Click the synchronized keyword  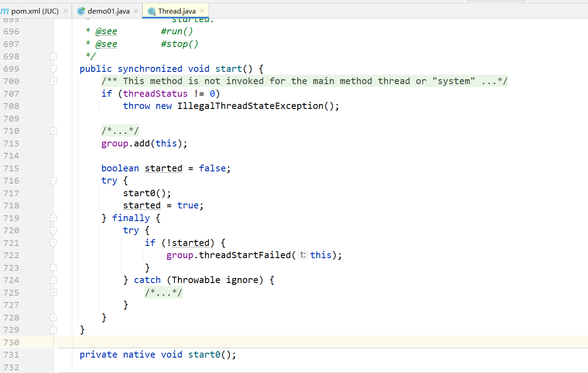tap(150, 69)
